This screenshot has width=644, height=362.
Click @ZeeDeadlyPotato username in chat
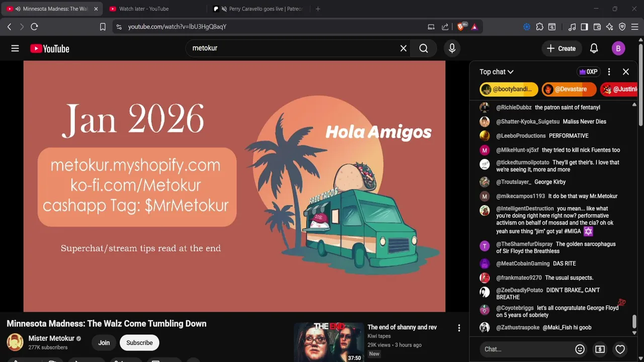pos(520,290)
